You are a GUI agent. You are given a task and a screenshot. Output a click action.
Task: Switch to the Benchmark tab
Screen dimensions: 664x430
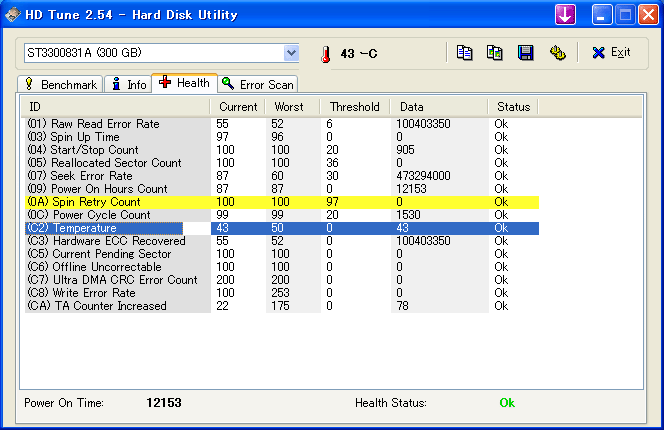[60, 84]
